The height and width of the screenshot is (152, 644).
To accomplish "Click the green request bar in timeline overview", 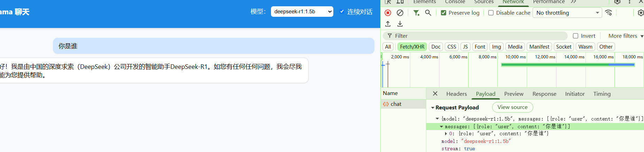I will coord(568,65).
